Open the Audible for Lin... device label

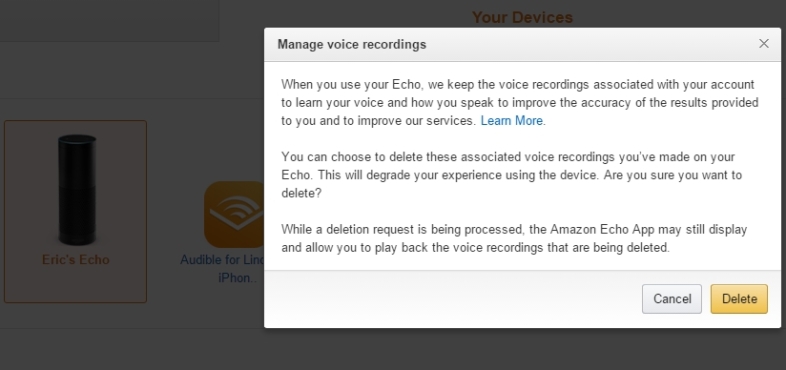pos(222,260)
